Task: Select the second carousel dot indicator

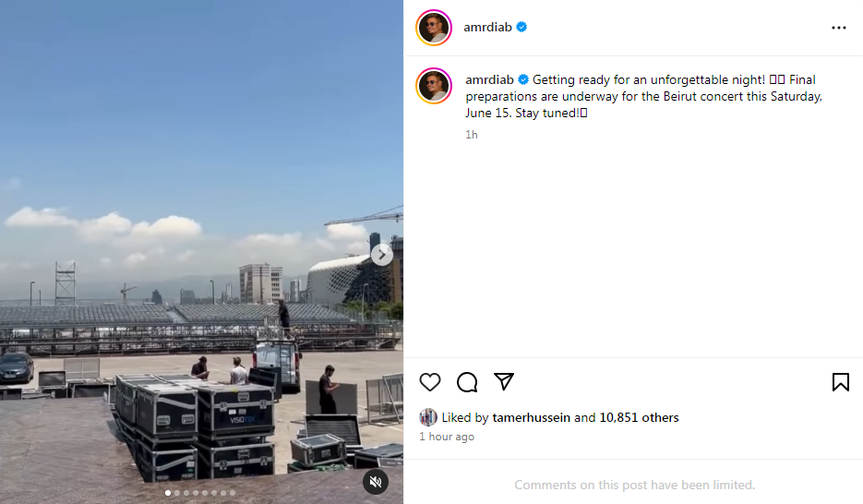Action: [x=177, y=493]
